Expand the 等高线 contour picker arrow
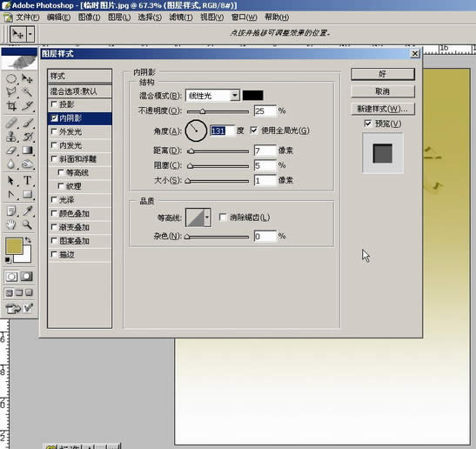Screen dimensions: 476x449 [207, 218]
